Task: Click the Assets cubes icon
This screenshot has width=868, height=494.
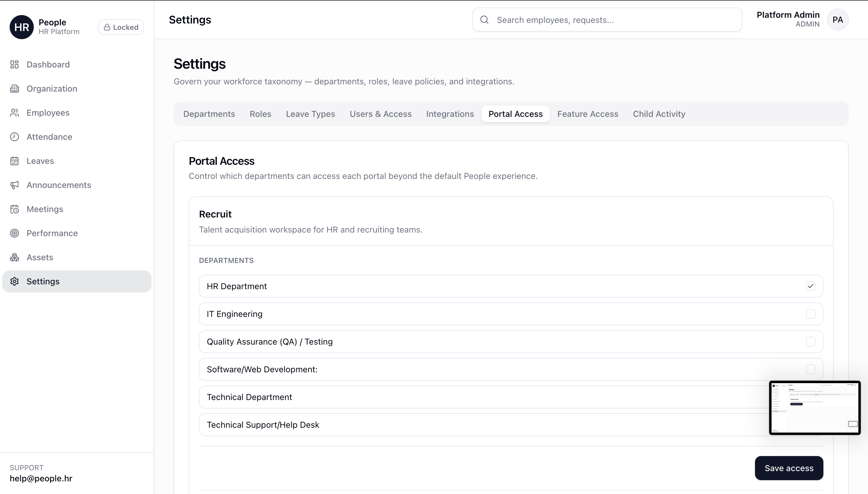Action: (x=14, y=257)
